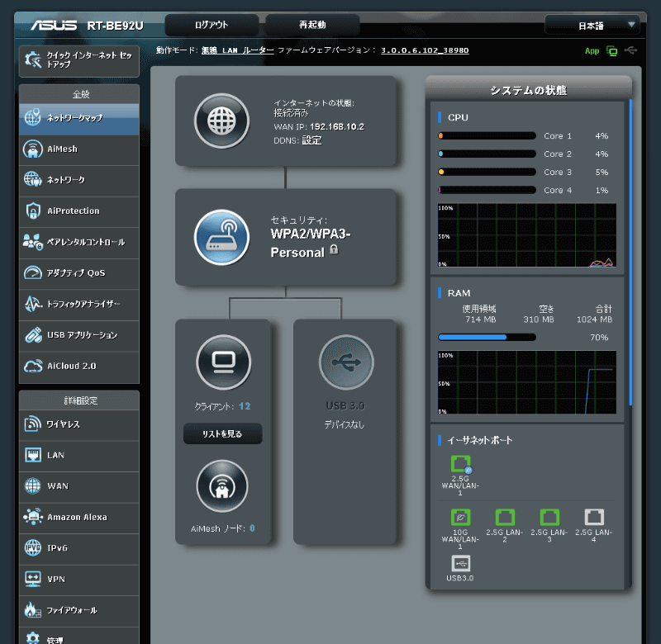The image size is (661, 644).
Task: Click the USB3.0 port status icon
Action: click(x=460, y=563)
